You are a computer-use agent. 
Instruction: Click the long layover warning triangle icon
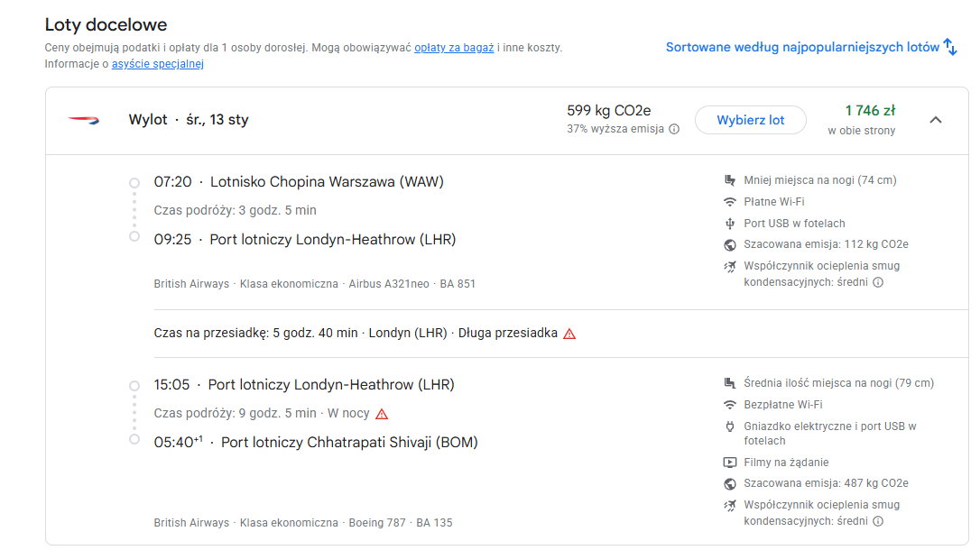click(x=569, y=334)
